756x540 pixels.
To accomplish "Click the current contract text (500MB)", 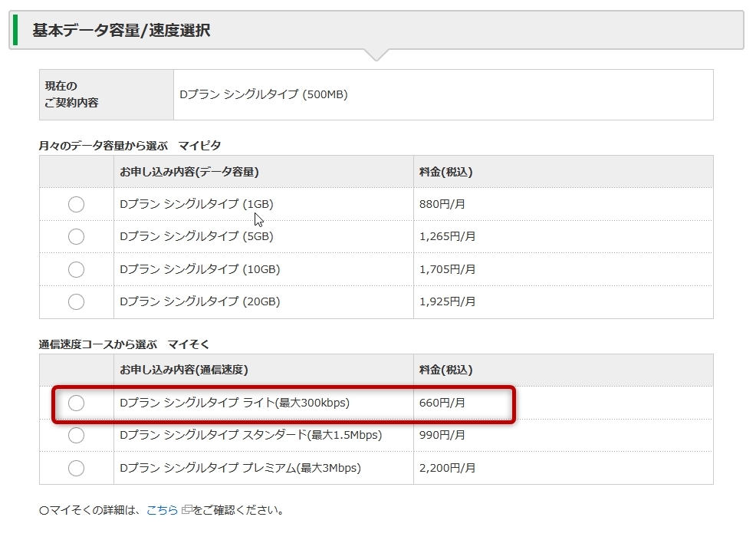I will [263, 95].
